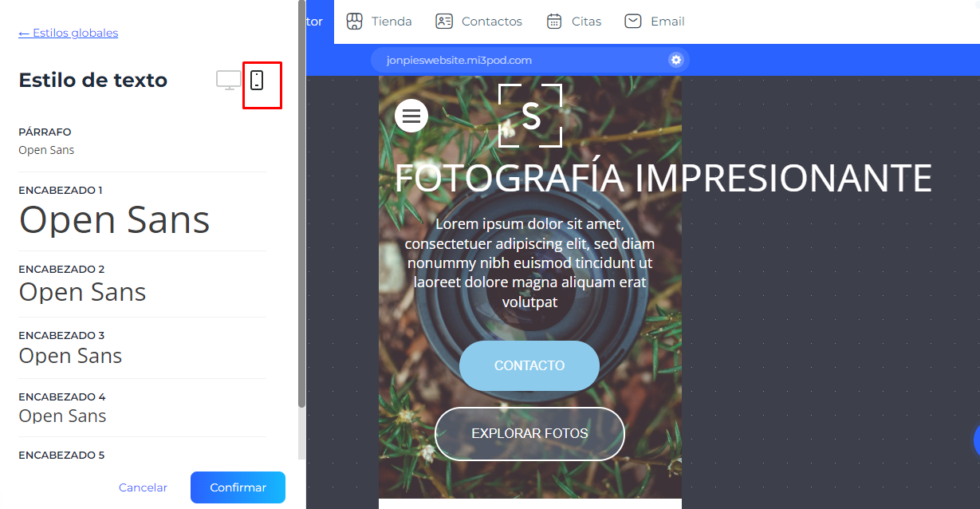This screenshot has width=980, height=509.
Task: Click the site URL jonpieswebsite.mi3pod.com
Action: click(x=459, y=60)
